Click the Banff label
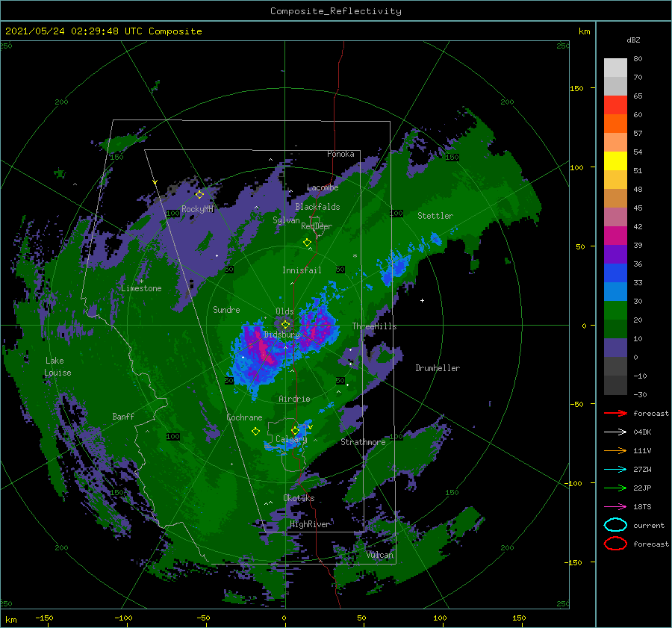672x628 pixels. pyautogui.click(x=123, y=416)
